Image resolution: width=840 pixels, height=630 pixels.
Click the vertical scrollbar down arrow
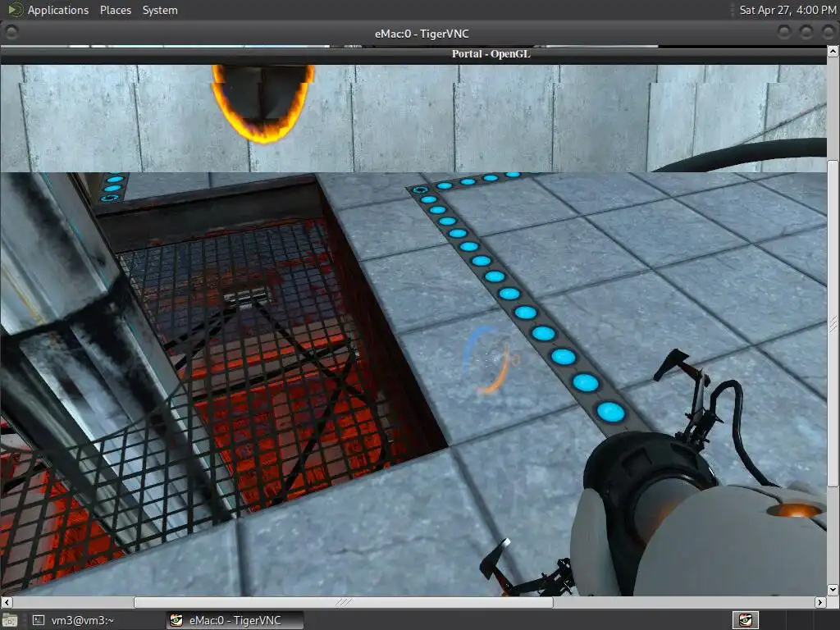(833, 590)
